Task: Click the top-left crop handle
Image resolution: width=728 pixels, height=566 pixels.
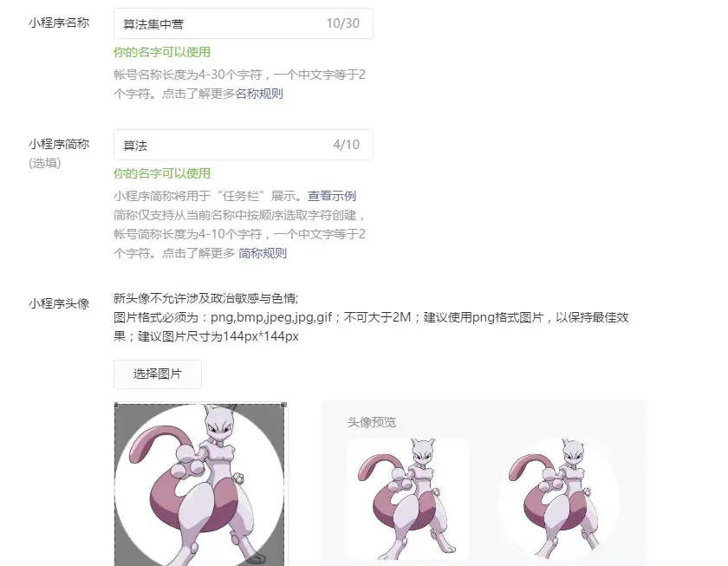Action: (x=116, y=406)
